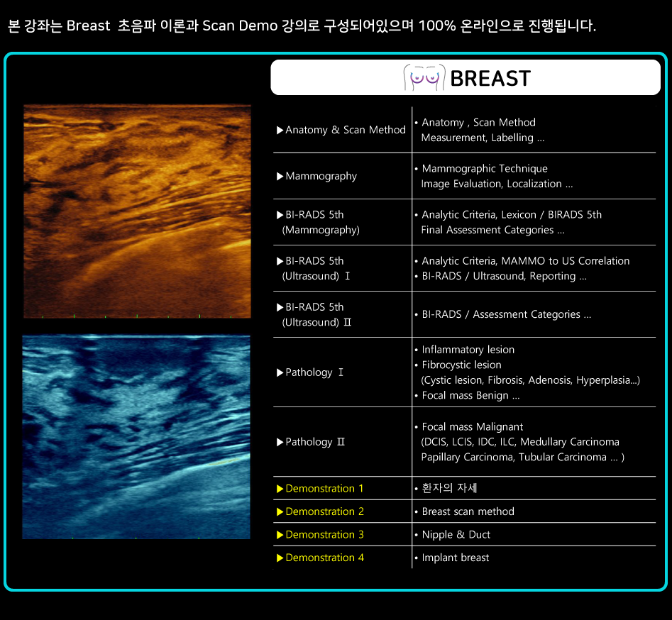Viewport: 672px width, 620px height.
Task: Click the triangle before Anatomy & Scan Method
Action: (x=280, y=131)
